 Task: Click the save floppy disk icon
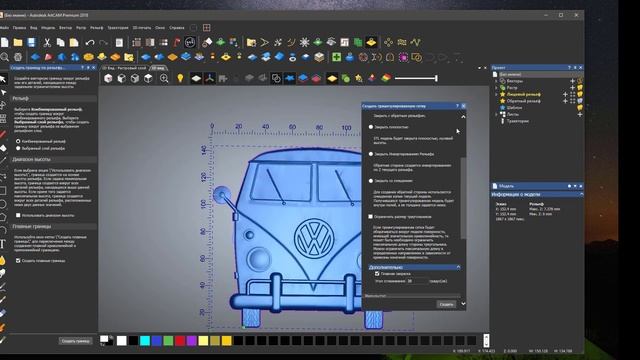coord(31,42)
